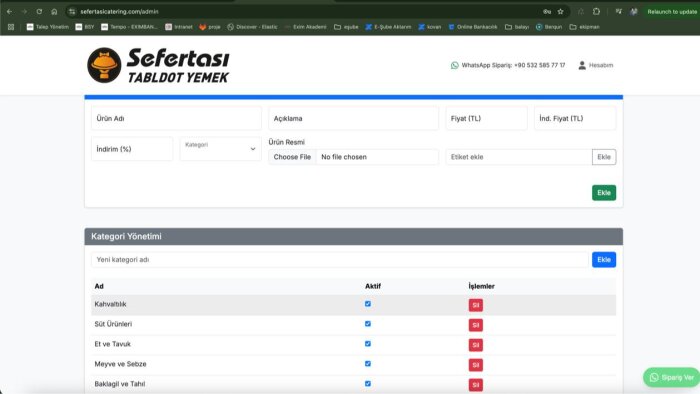This screenshot has width=700, height=394.
Task: Open the browser extensions puzzle icon
Action: tap(596, 12)
